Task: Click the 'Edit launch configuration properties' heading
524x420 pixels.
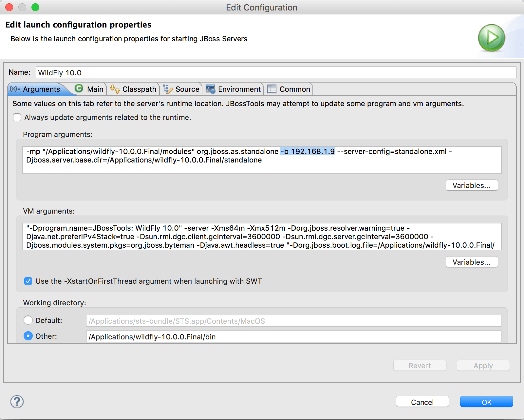Action: pyautogui.click(x=78, y=25)
